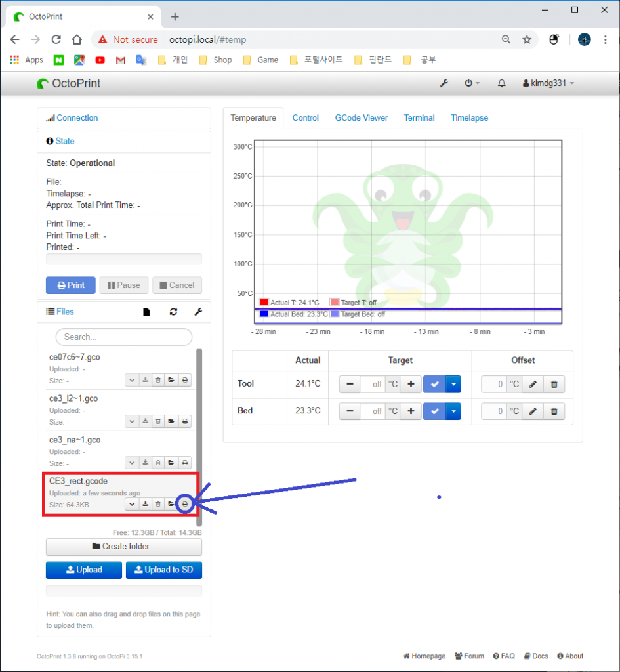The height and width of the screenshot is (672, 620).
Task: Click the Files panel create-file icon
Action: [x=146, y=312]
